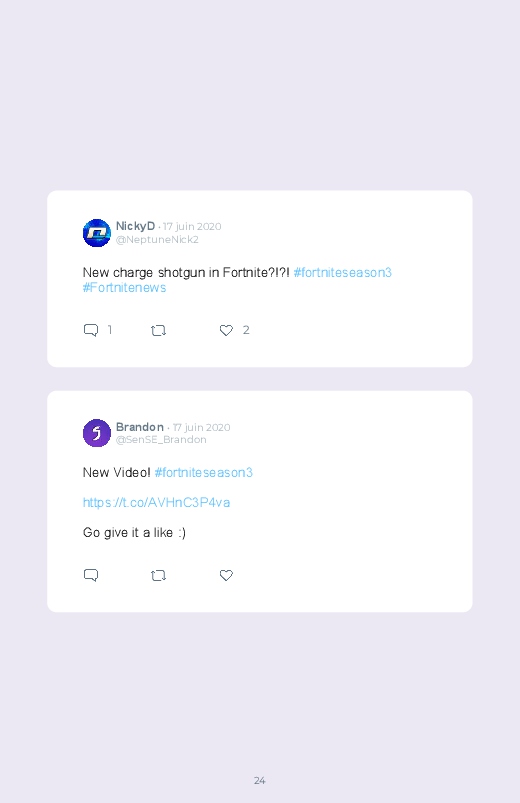Viewport: 520px width, 803px height.
Task: Open the #fortniteseason3 hashtag in Brandon's tweet
Action: coord(203,473)
